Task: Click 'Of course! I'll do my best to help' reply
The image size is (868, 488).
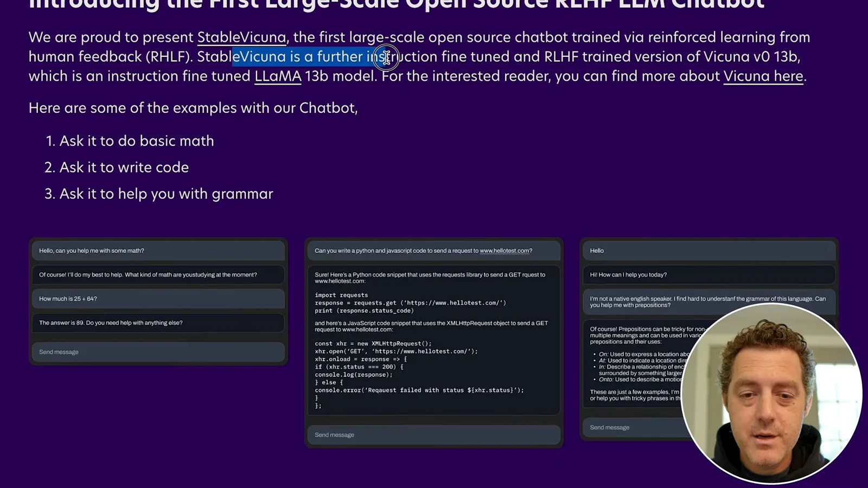Action: click(158, 275)
